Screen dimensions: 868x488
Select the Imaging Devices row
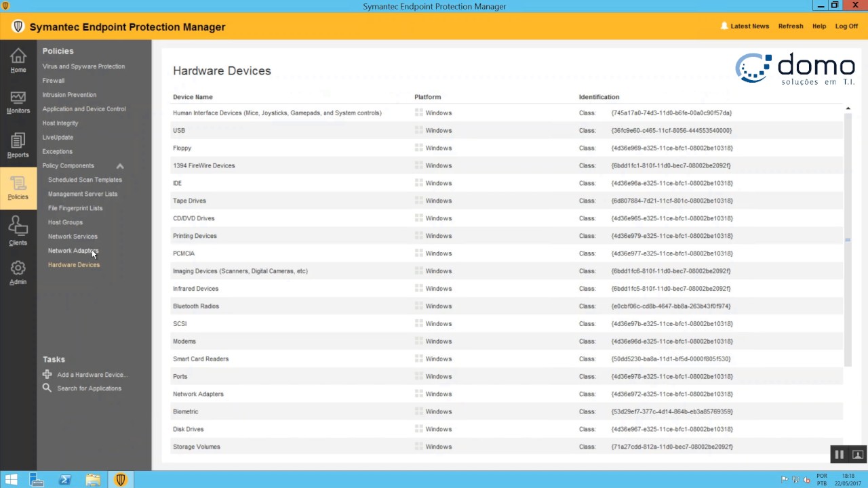click(x=507, y=271)
